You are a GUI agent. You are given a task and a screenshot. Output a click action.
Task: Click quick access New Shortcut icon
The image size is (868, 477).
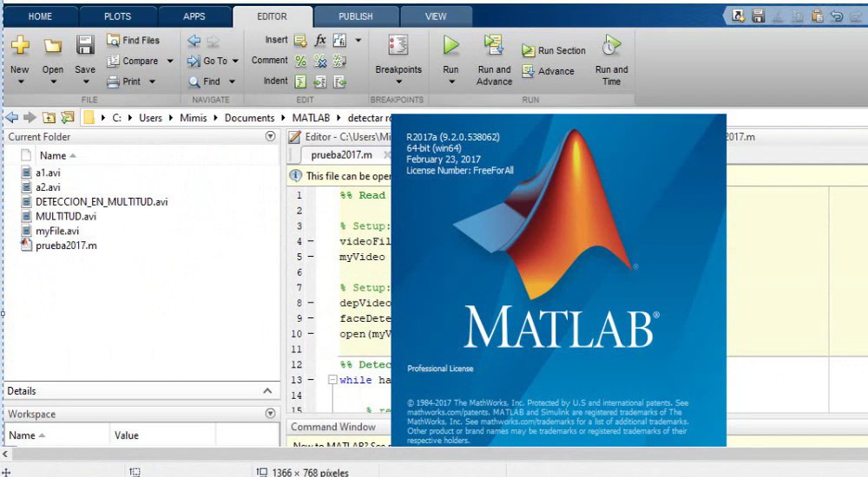738,16
